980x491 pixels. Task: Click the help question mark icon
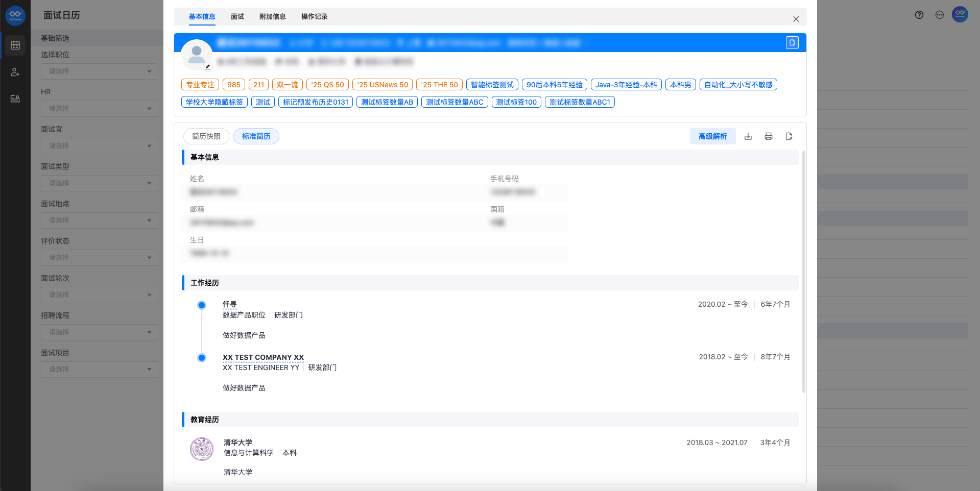(919, 15)
